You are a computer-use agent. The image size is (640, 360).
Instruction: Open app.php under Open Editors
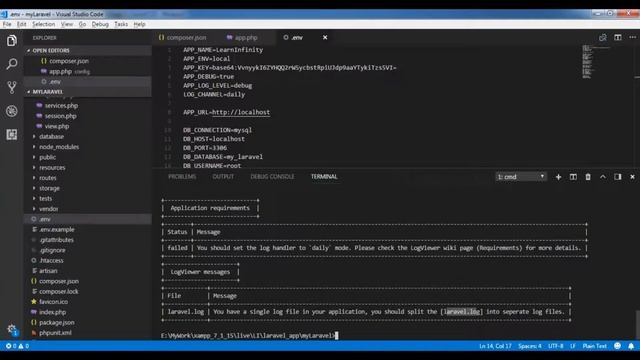click(60, 71)
